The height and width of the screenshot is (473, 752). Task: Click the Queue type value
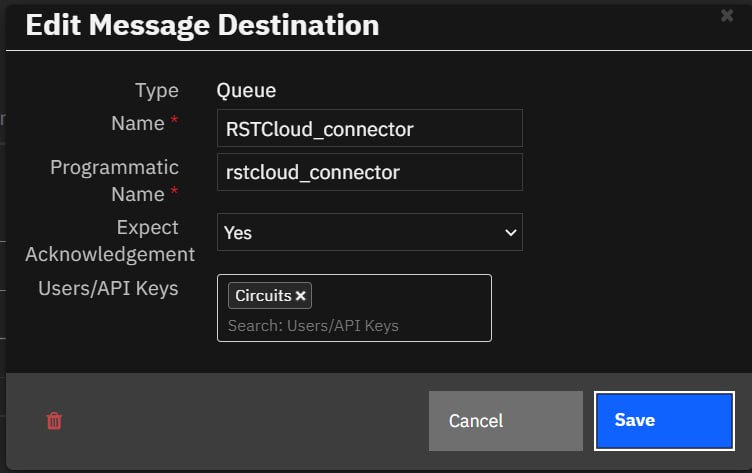[x=246, y=90]
